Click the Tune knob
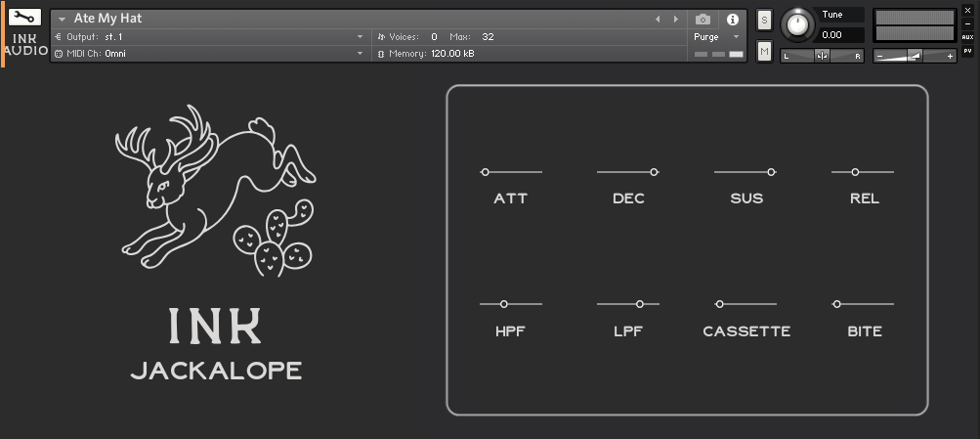The height and width of the screenshot is (439, 980). coord(797,23)
